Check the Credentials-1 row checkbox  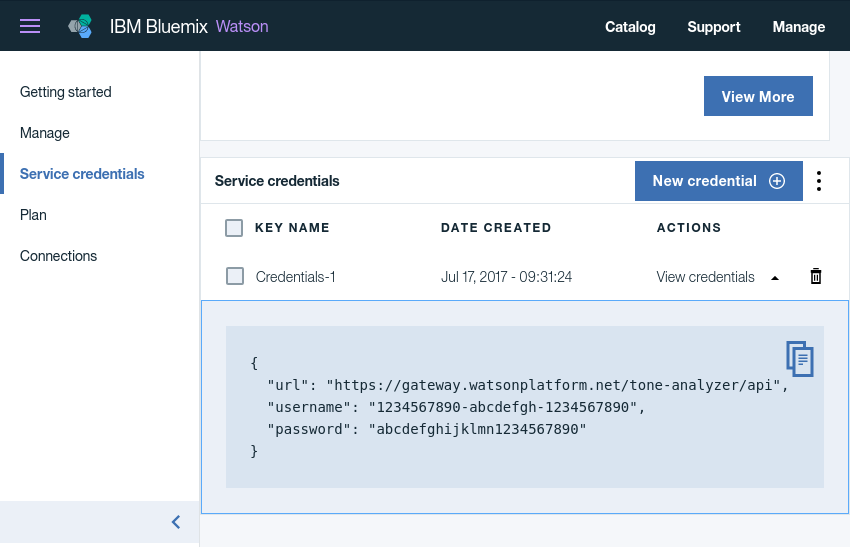235,276
